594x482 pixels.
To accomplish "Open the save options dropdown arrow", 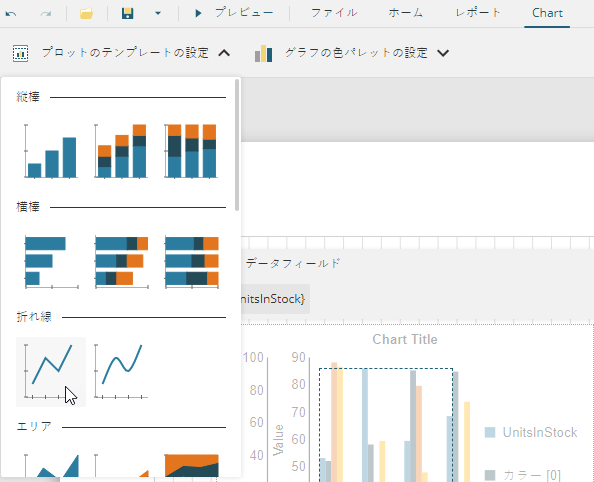I will (x=158, y=14).
